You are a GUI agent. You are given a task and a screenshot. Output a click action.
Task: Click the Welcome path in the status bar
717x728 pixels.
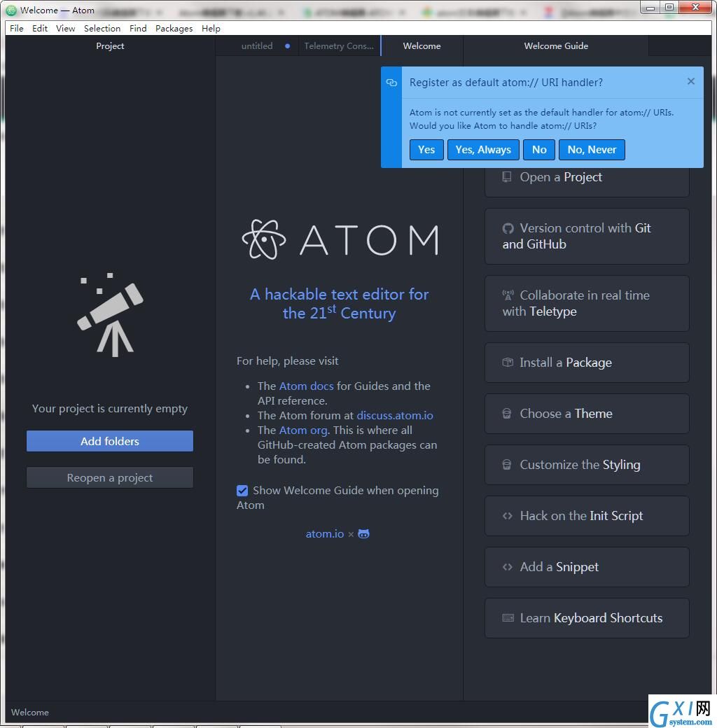(29, 712)
